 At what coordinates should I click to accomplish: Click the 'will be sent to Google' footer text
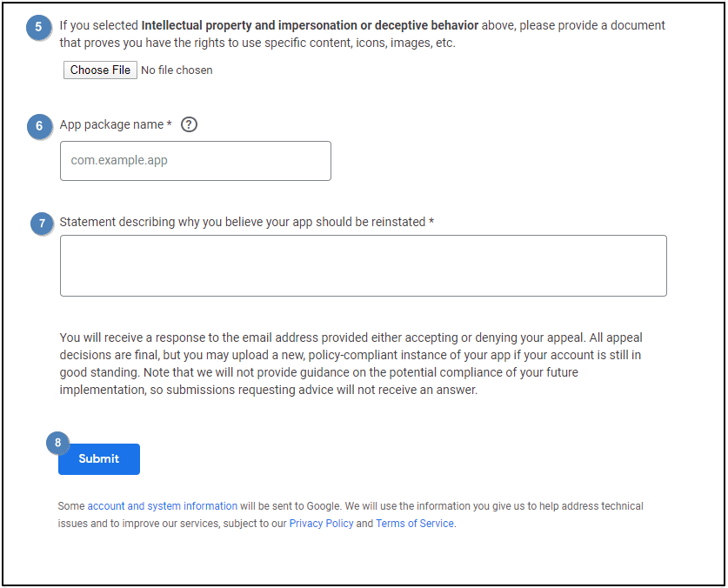(x=291, y=505)
